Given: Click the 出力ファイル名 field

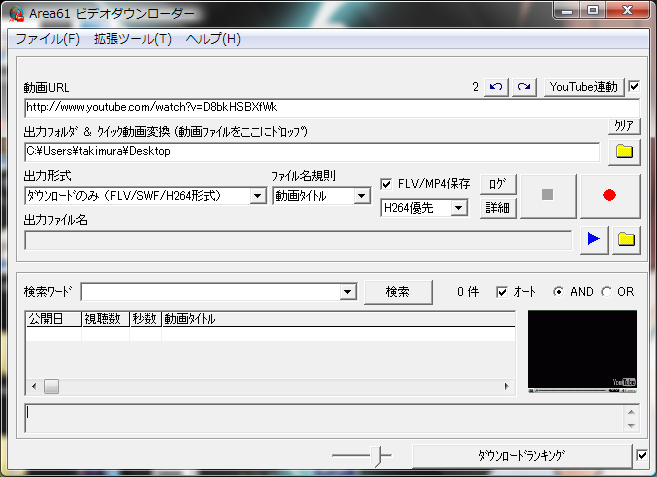Looking at the screenshot, I should click(298, 240).
